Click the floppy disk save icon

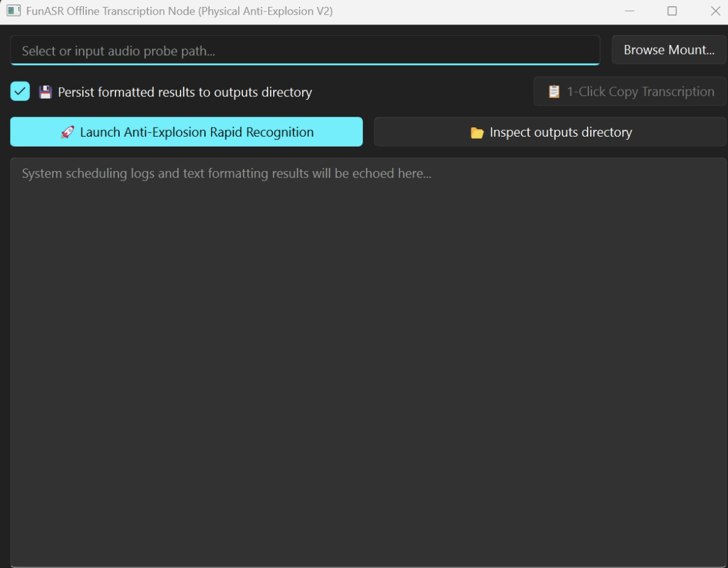[x=45, y=92]
